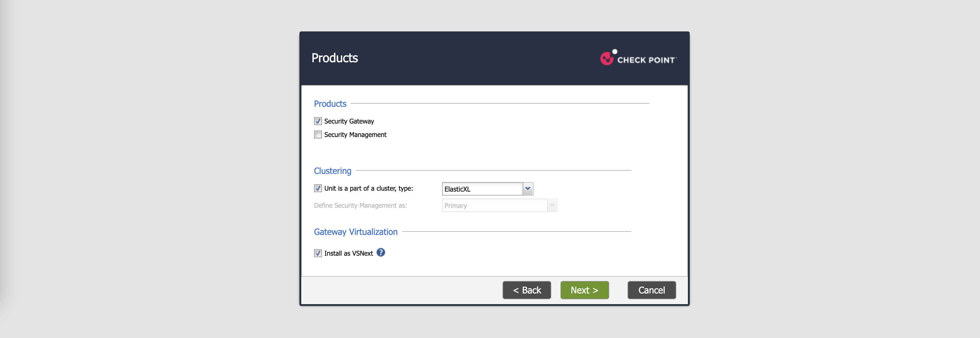Toggle Unit is part of a cluster checkbox

coord(318,189)
